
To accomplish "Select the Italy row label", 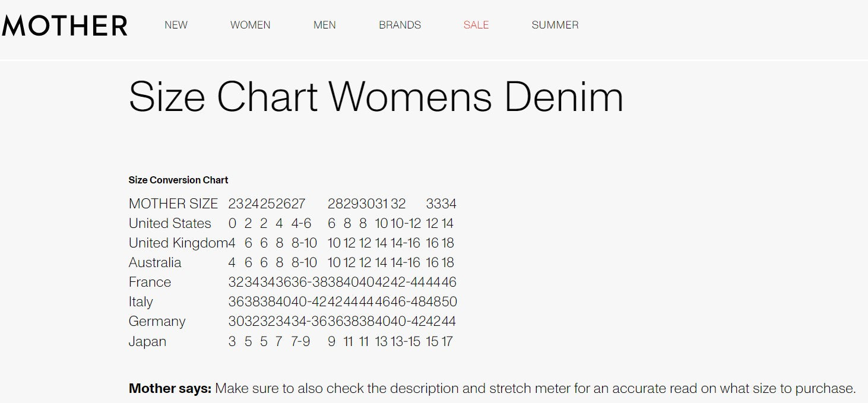I will click(141, 302).
